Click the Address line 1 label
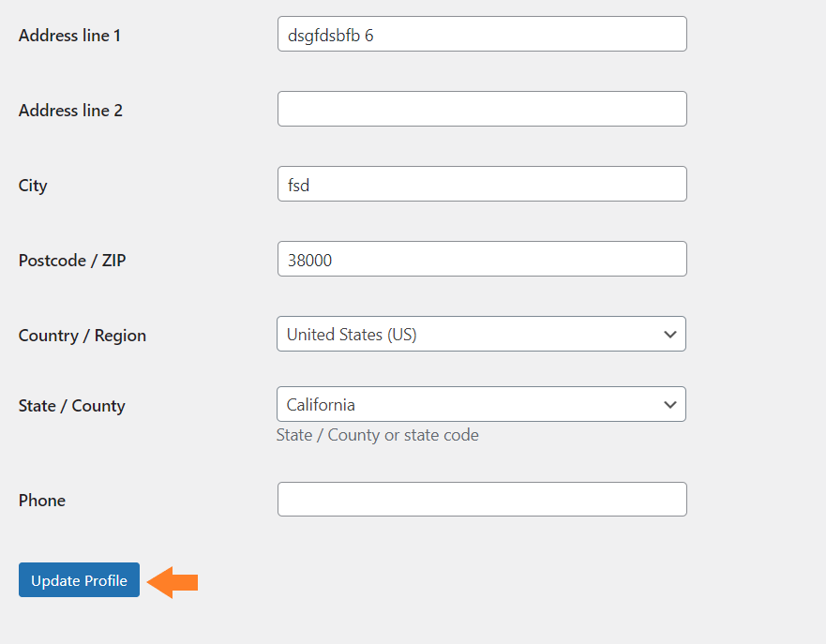Image resolution: width=826 pixels, height=644 pixels. [x=69, y=36]
